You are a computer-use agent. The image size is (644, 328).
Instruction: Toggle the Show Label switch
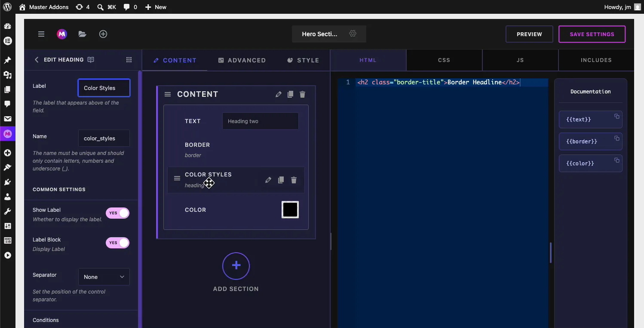pos(117,213)
